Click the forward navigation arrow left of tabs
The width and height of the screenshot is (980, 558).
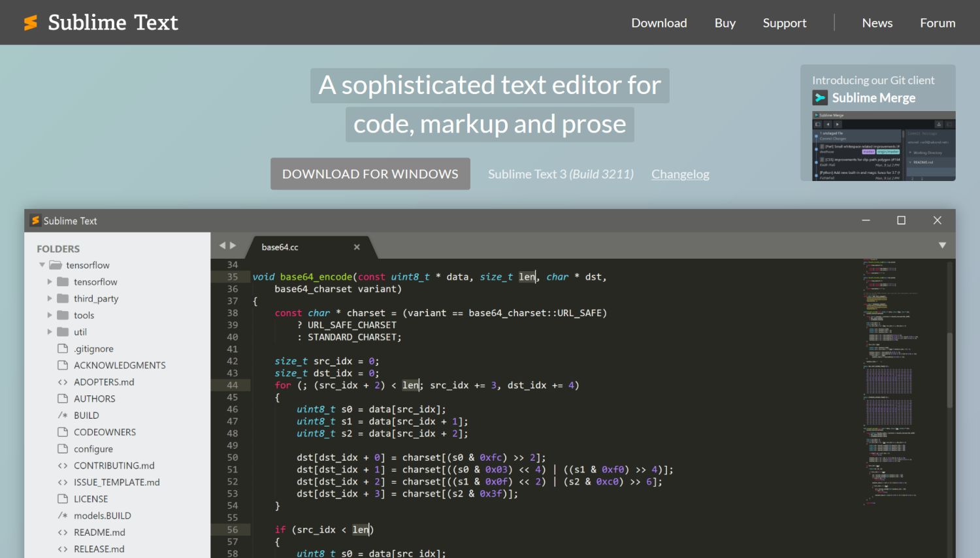(234, 244)
